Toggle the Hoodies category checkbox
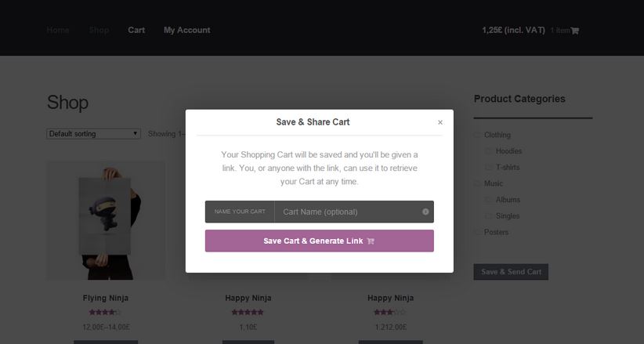This screenshot has width=644, height=344. click(488, 150)
